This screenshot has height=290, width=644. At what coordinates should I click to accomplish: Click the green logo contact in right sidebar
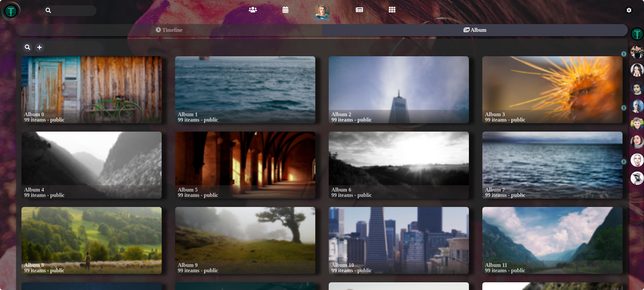tap(637, 34)
